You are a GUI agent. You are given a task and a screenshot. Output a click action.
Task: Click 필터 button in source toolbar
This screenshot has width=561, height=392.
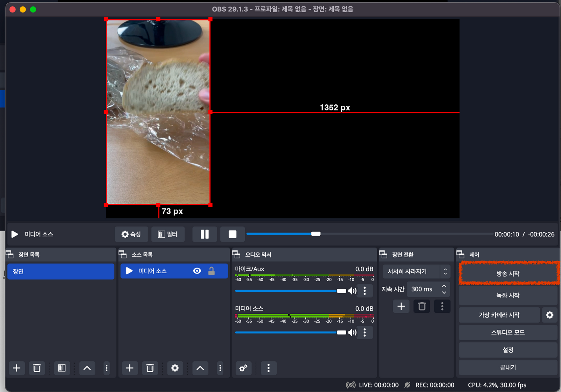(x=168, y=234)
